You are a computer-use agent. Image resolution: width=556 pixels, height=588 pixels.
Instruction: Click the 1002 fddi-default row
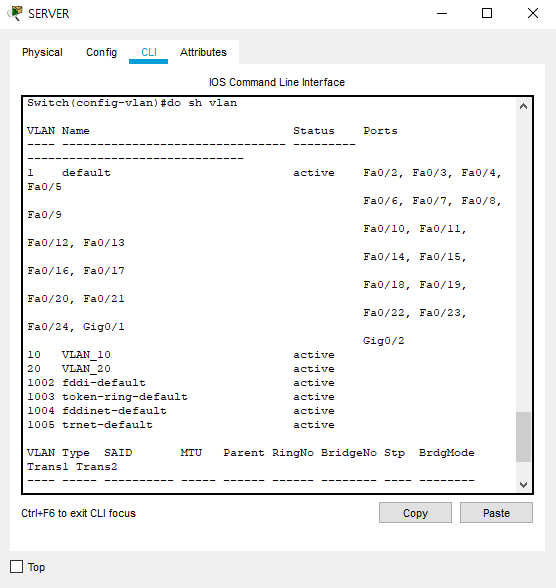(x=181, y=383)
